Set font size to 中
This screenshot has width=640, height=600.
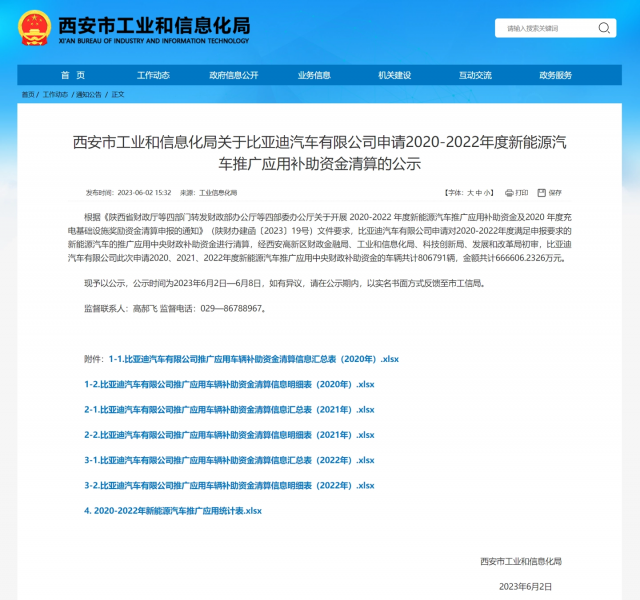pos(479,193)
